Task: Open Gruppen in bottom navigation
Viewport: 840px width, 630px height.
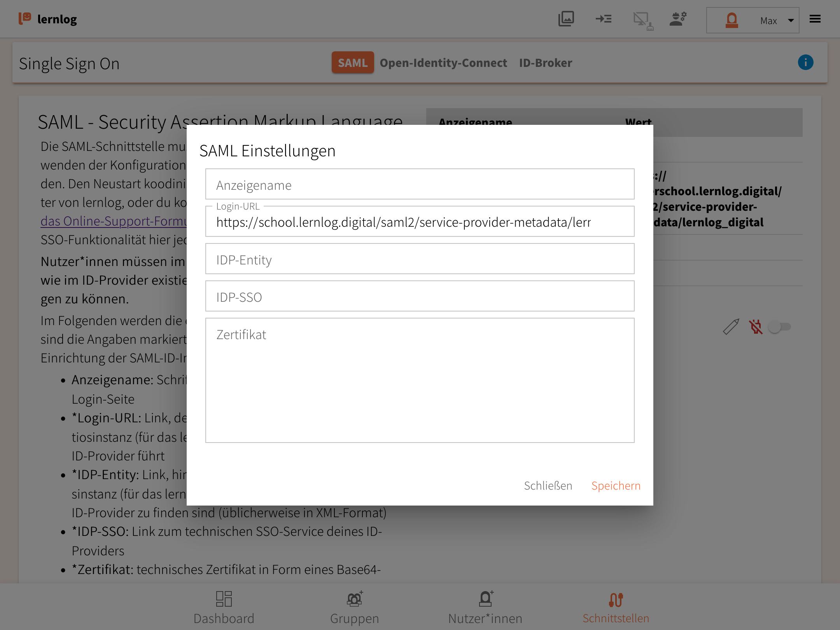Action: click(x=354, y=607)
